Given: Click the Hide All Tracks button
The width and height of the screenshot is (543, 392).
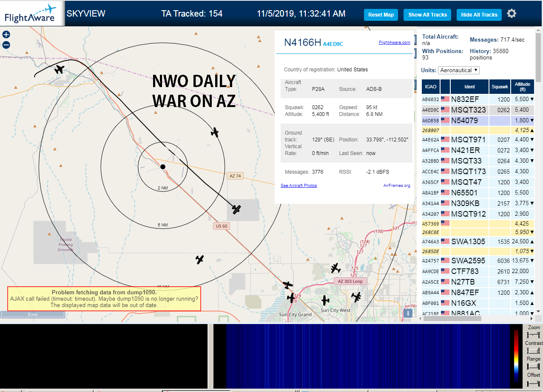Looking at the screenshot, I should 479,14.
